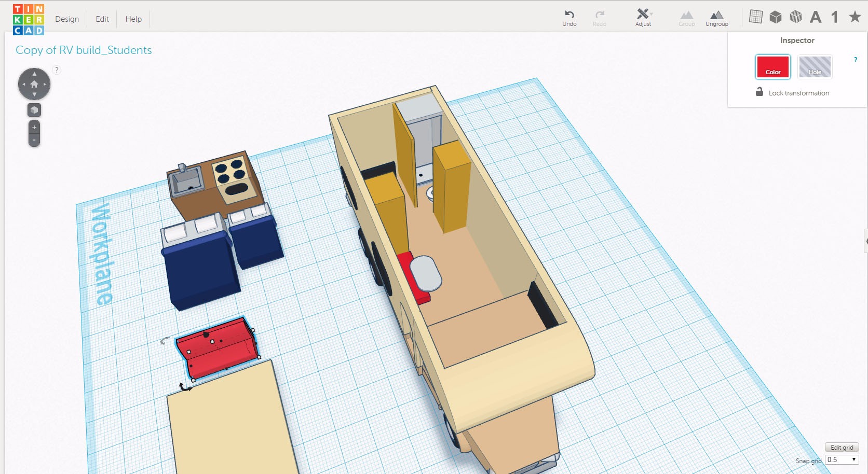Reset view with the home button

click(x=34, y=84)
